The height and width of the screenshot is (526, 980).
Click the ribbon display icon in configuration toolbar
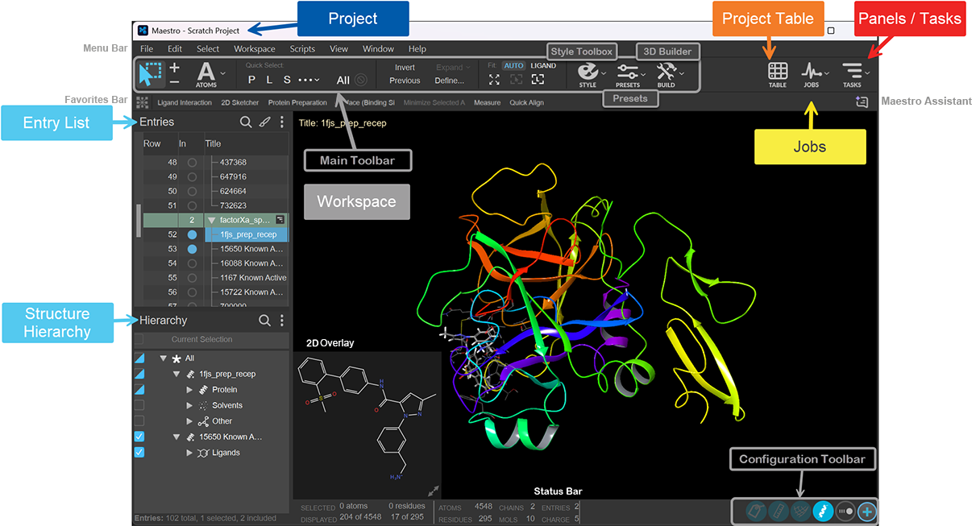pyautogui.click(x=823, y=511)
